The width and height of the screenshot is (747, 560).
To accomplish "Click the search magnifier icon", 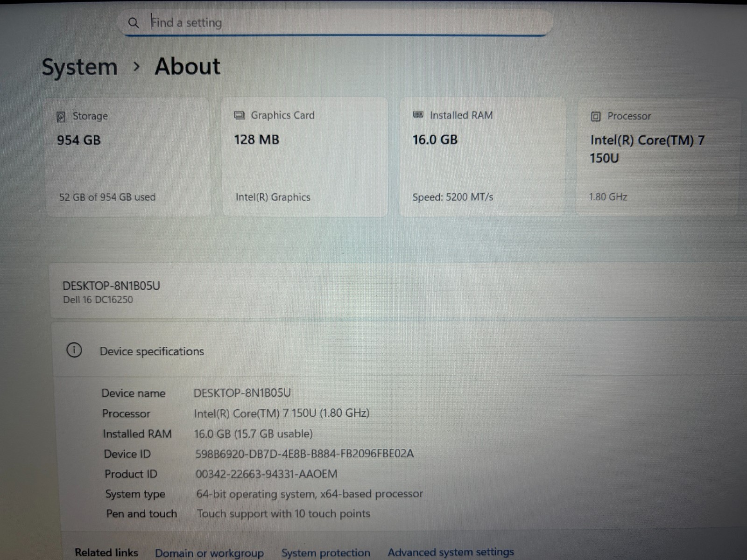I will [134, 22].
